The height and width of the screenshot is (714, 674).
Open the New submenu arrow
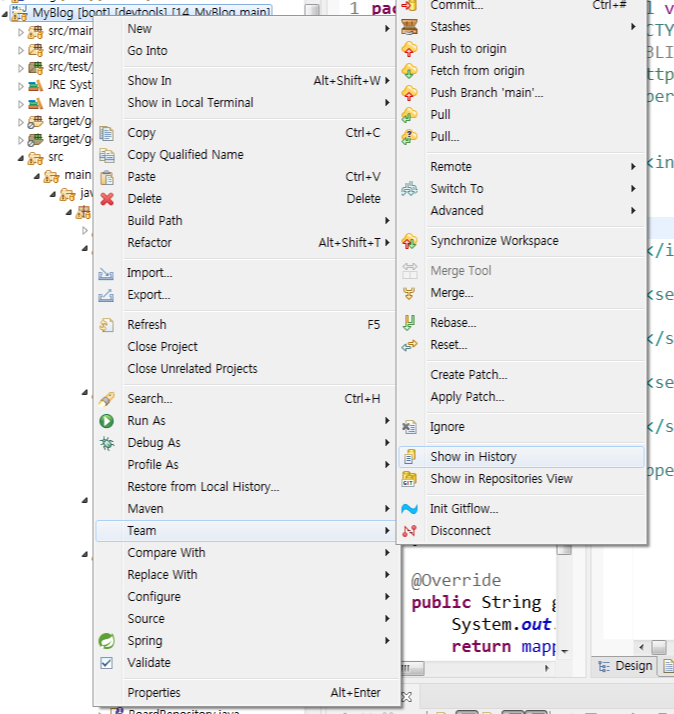(x=387, y=29)
